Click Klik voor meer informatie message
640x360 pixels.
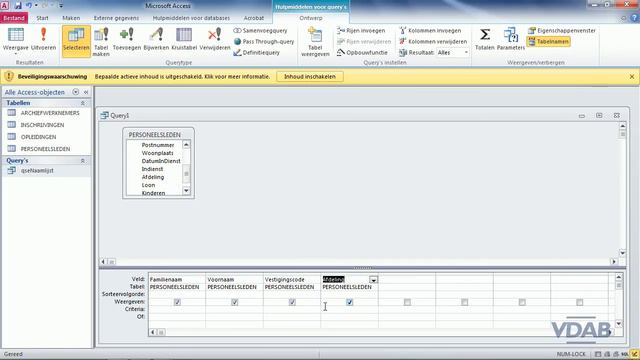click(x=237, y=77)
